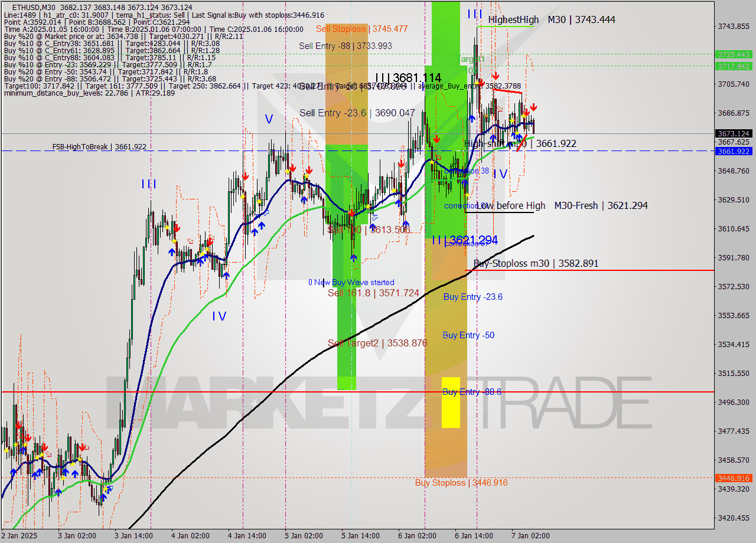Screen dimensions: 756x543
Task: Select the II 3621.294 wave label
Action: pos(465,240)
